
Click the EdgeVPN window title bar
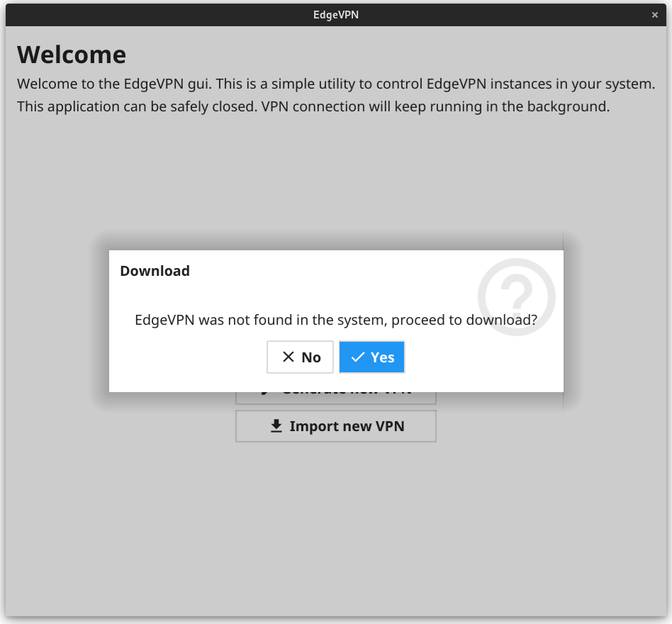click(x=336, y=14)
